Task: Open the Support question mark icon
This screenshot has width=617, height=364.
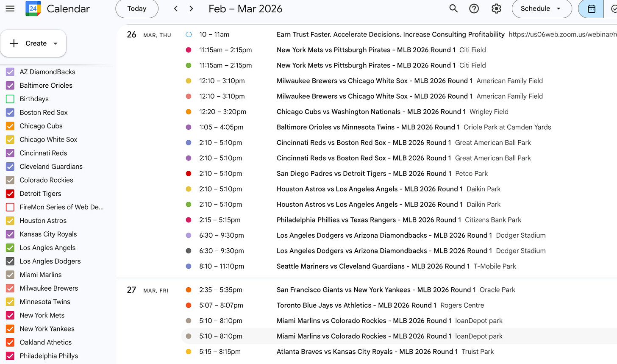Action: coord(474,8)
